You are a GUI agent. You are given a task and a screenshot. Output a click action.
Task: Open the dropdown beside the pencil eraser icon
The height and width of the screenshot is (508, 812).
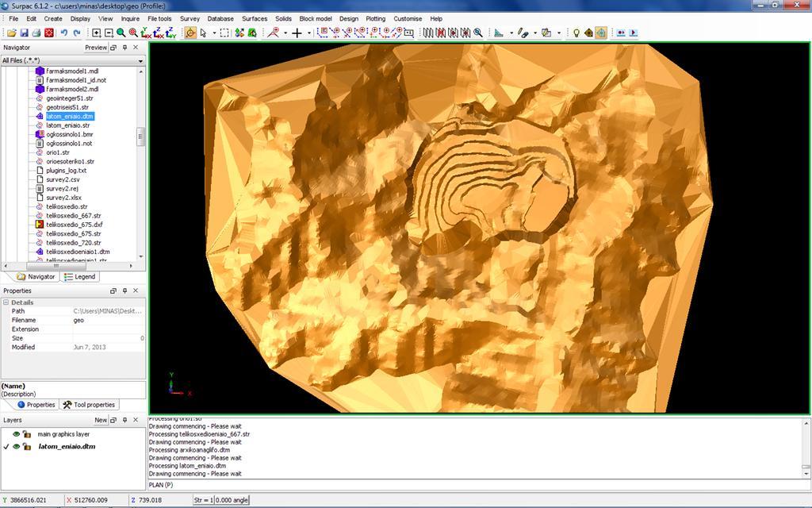535,33
